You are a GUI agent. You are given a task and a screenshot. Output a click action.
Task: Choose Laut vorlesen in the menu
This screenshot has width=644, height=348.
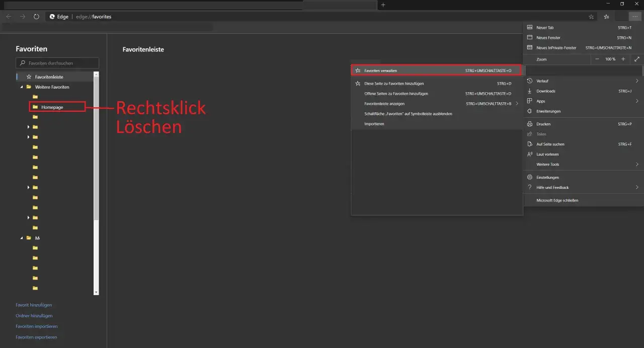tap(584, 154)
